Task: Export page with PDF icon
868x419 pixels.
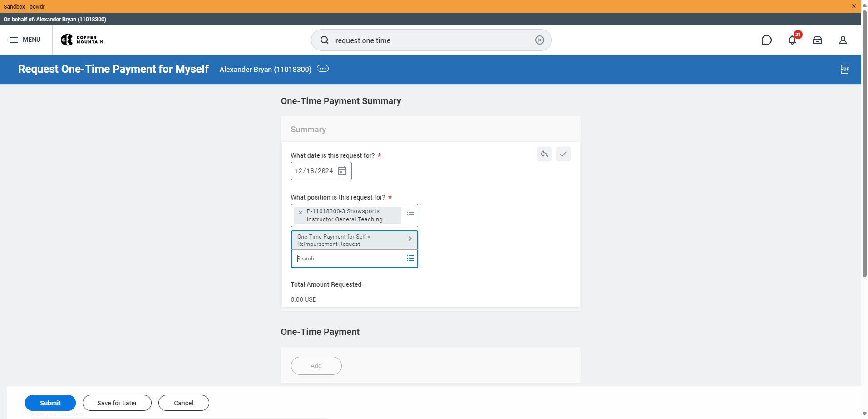Action: [x=845, y=69]
